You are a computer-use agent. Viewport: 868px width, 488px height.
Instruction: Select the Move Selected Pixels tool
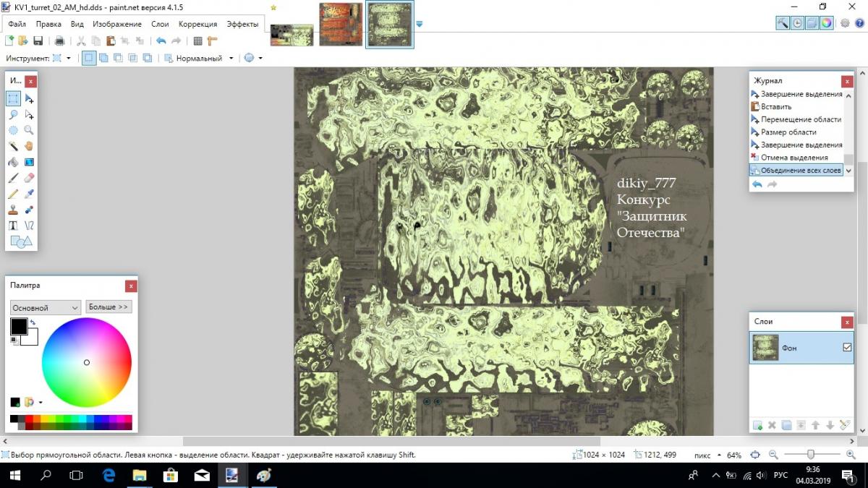point(30,98)
